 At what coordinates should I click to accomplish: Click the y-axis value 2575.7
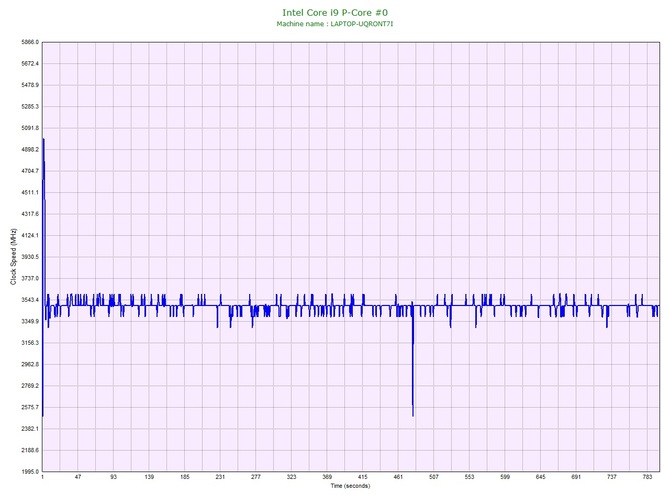click(x=30, y=407)
